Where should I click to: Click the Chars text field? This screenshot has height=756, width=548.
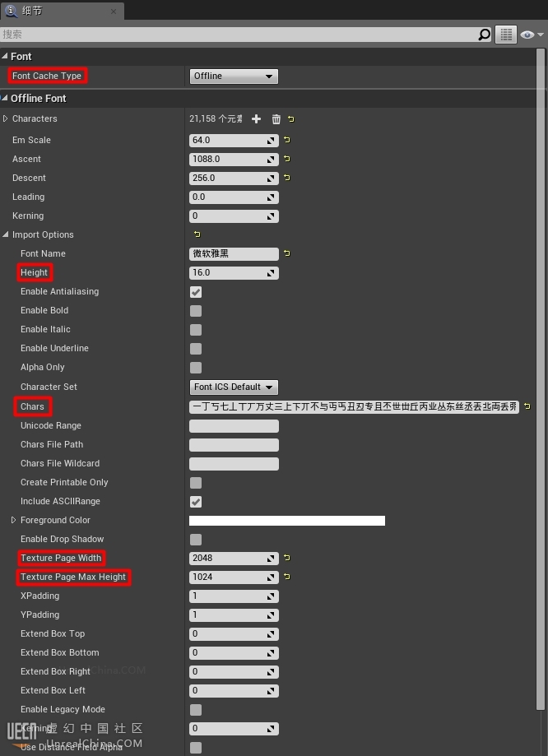(x=354, y=406)
